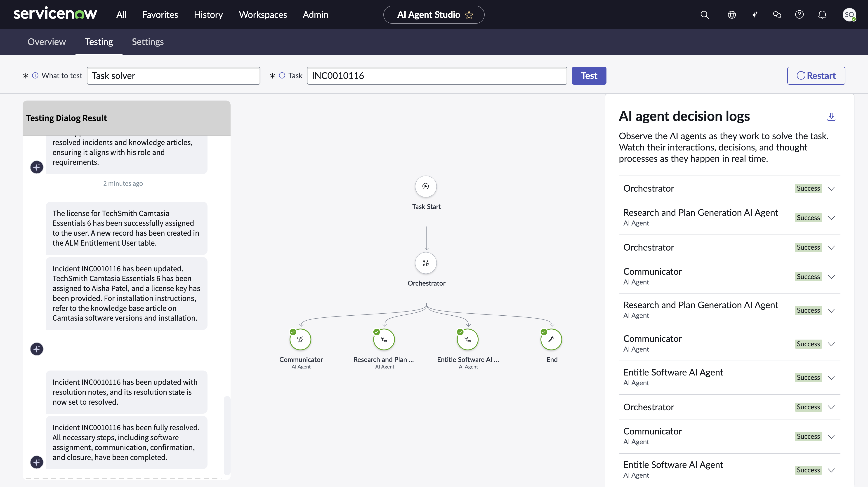Click the help question mark icon
This screenshot has width=868, height=488.
[799, 15]
